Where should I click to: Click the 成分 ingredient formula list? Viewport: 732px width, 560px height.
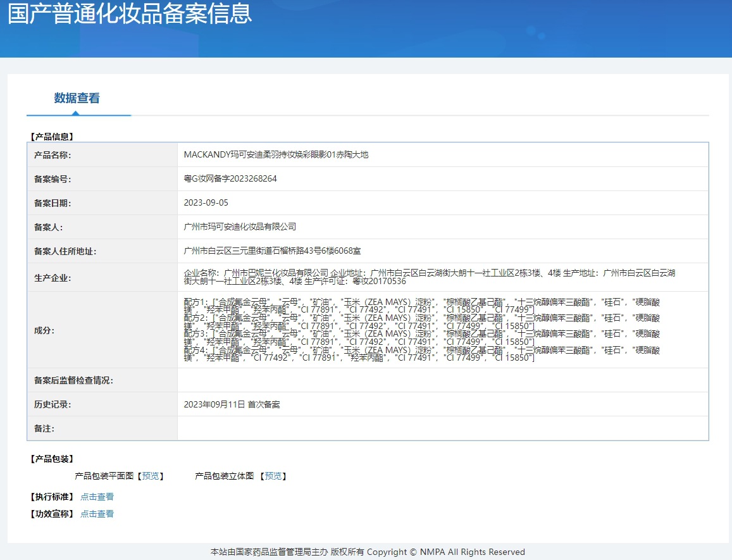click(x=422, y=330)
